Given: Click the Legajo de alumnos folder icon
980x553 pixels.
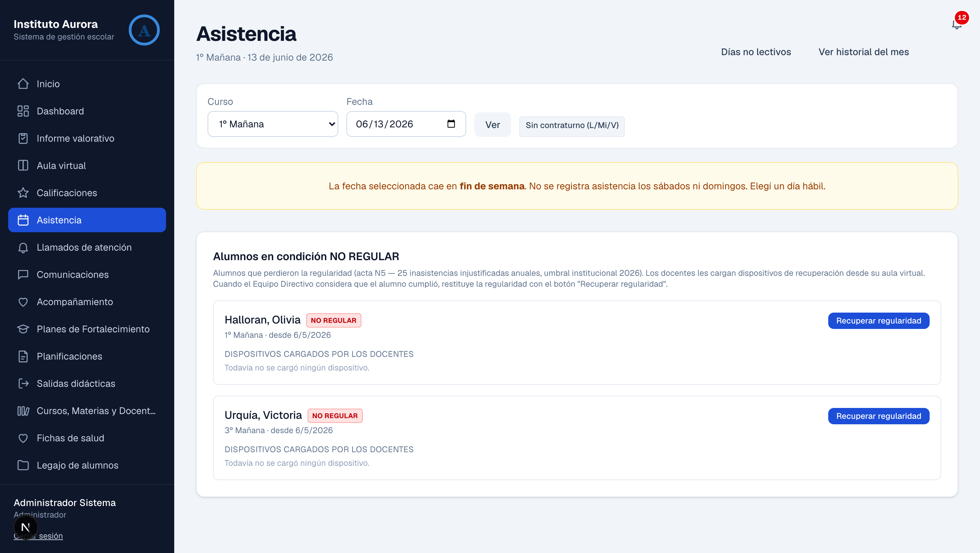Looking at the screenshot, I should coord(23,465).
